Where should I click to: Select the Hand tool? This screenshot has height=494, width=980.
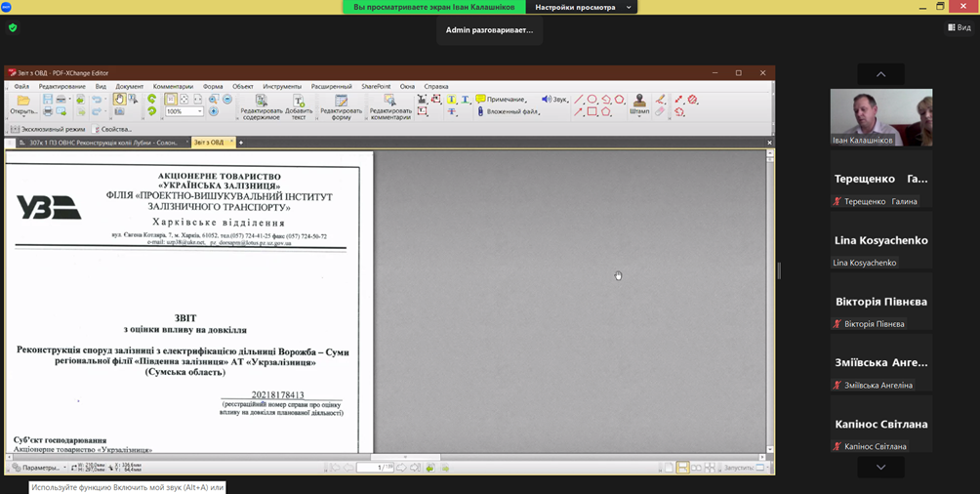tap(119, 99)
